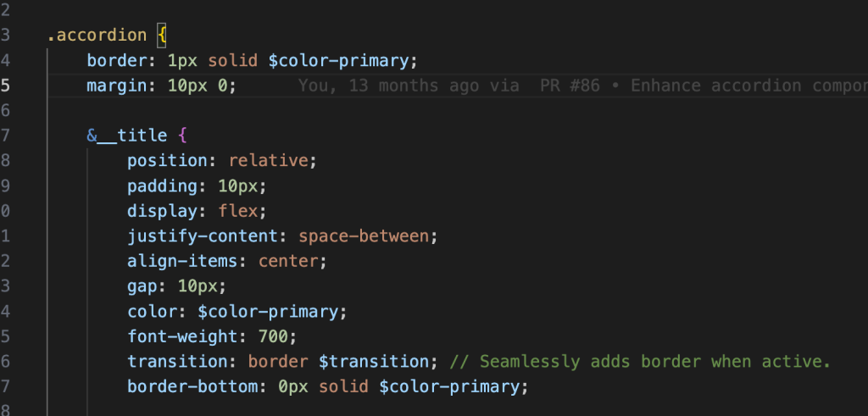The width and height of the screenshot is (868, 416).
Task: Click the .accordion selector name
Action: (95, 36)
